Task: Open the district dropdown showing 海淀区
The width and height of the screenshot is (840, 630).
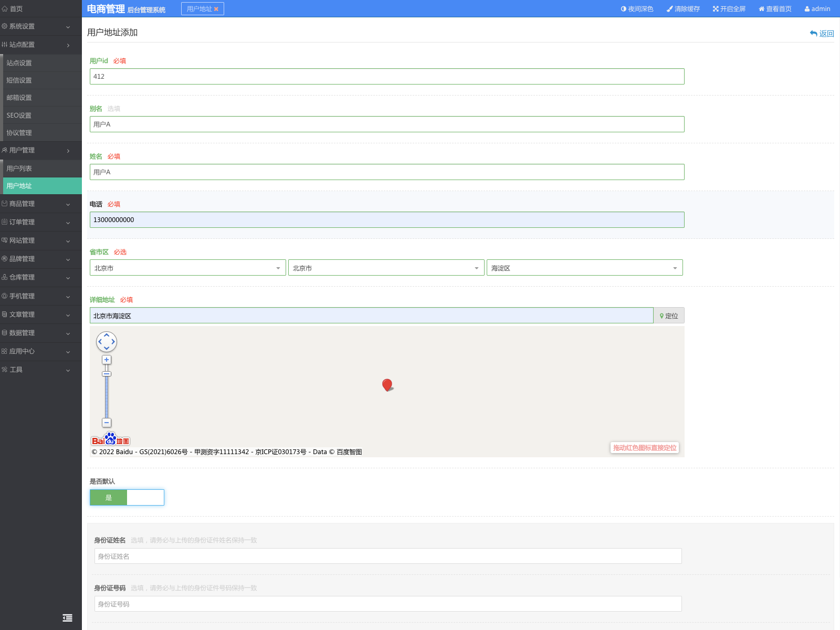Action: [585, 268]
